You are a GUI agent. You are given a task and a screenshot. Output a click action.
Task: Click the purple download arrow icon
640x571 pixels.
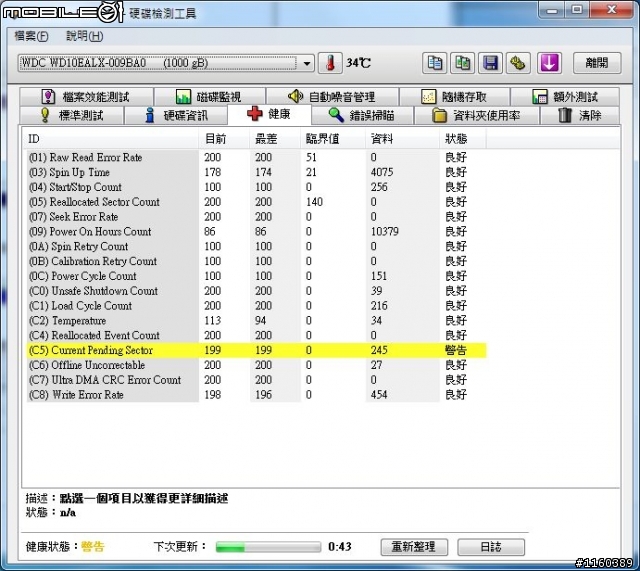tap(549, 63)
